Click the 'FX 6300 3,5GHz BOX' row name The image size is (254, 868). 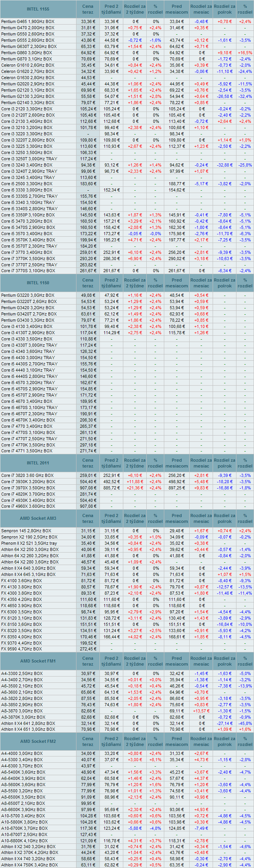[21, 612]
